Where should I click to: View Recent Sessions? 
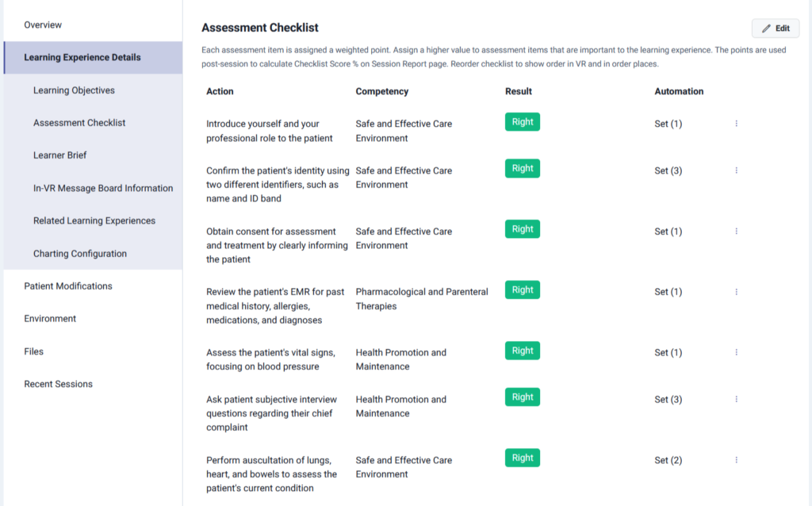pyautogui.click(x=58, y=384)
